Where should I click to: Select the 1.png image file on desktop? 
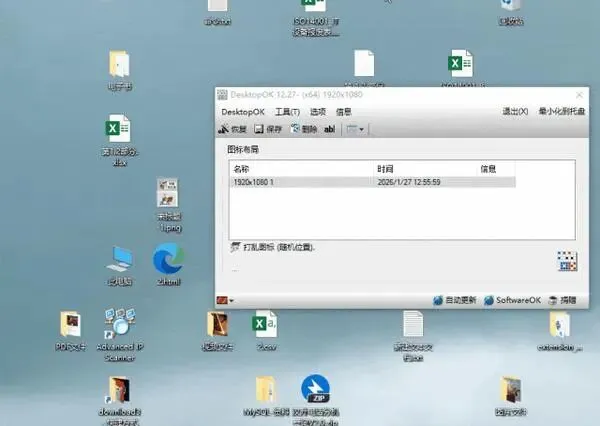pos(170,205)
